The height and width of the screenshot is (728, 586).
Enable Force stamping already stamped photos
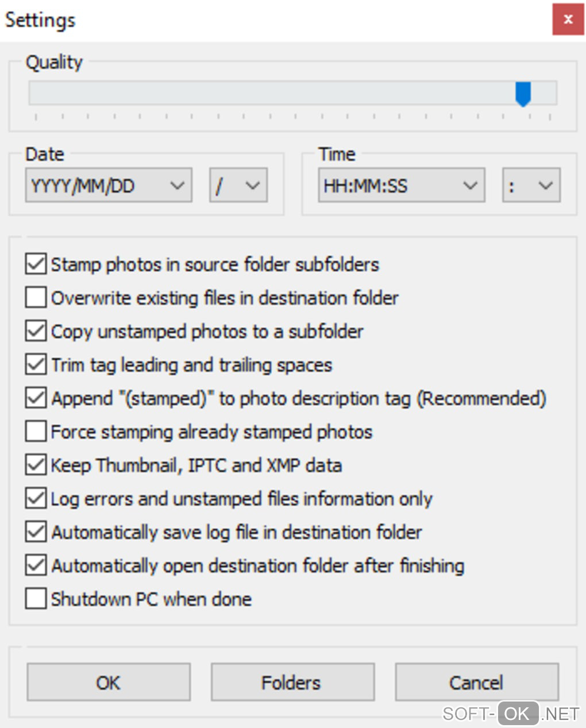tap(36, 431)
